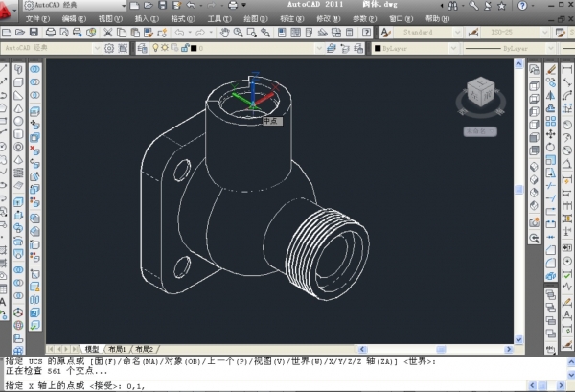The height and width of the screenshot is (392, 575).
Task: Expand the layer list dropdown arrow
Action: pos(319,48)
